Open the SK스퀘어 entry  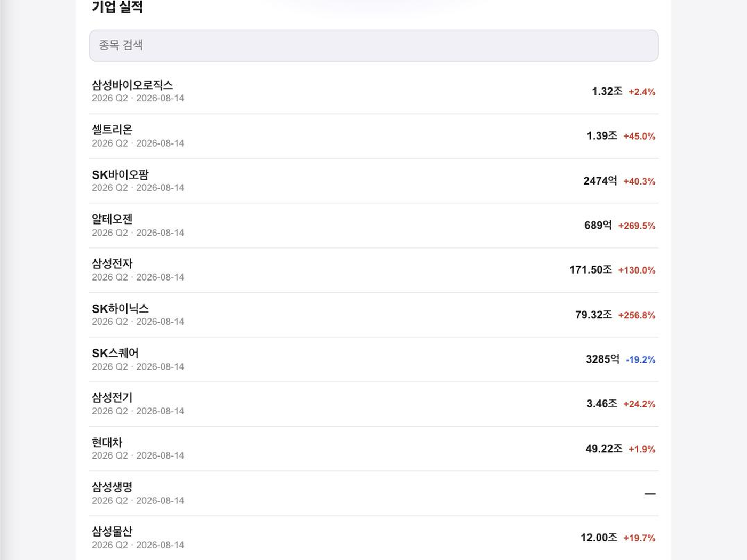[x=373, y=359]
